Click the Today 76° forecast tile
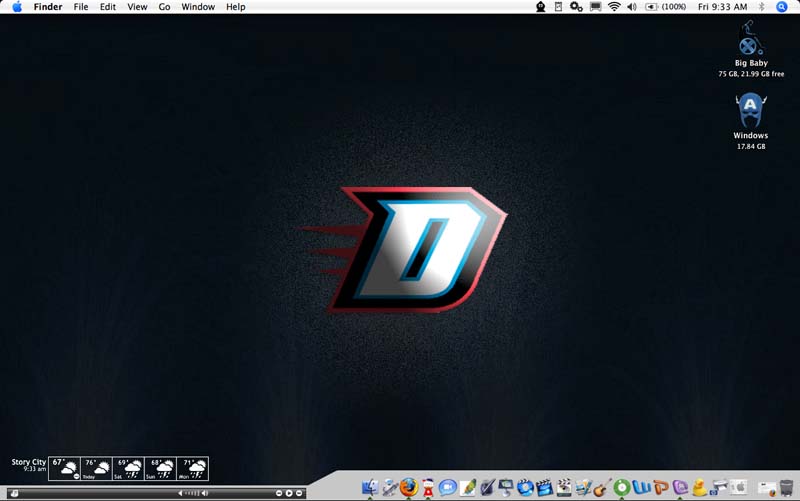The height and width of the screenshot is (501, 800). 96,468
